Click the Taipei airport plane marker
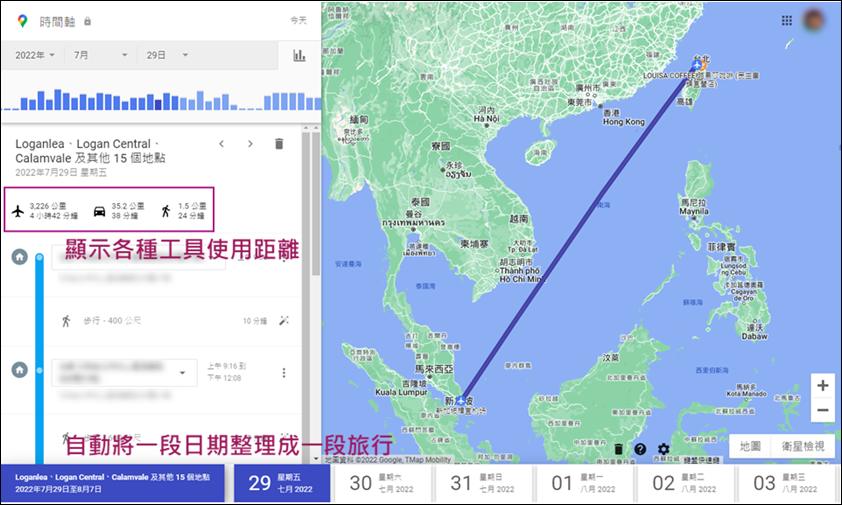Viewport: 842px width, 505px height. coord(696,66)
